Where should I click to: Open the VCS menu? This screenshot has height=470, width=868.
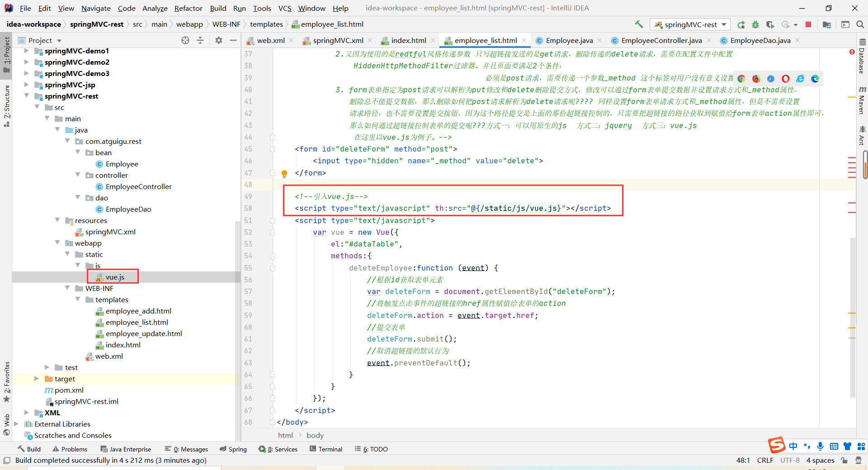[x=285, y=8]
